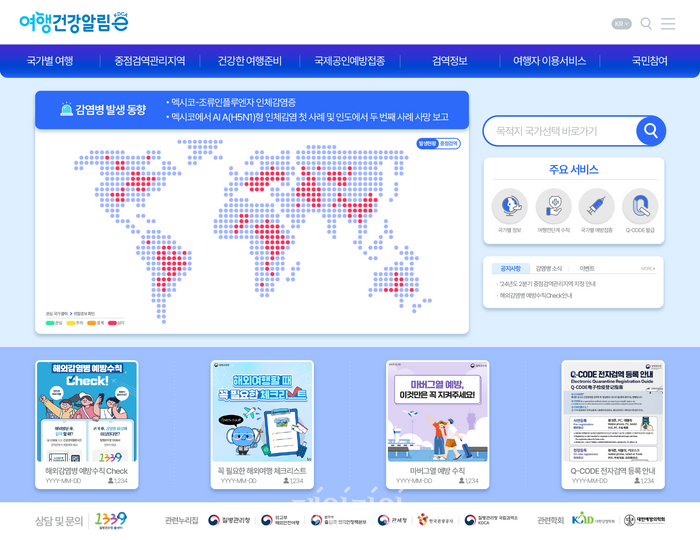Open the hamburger menu icon
Viewport: 700px width, 540px height.
click(x=668, y=24)
